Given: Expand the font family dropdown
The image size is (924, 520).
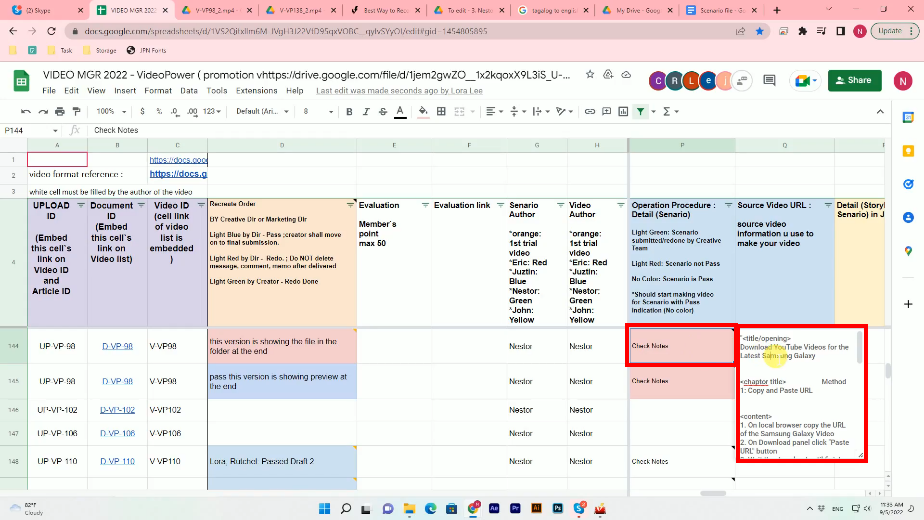Looking at the screenshot, I should pos(262,111).
